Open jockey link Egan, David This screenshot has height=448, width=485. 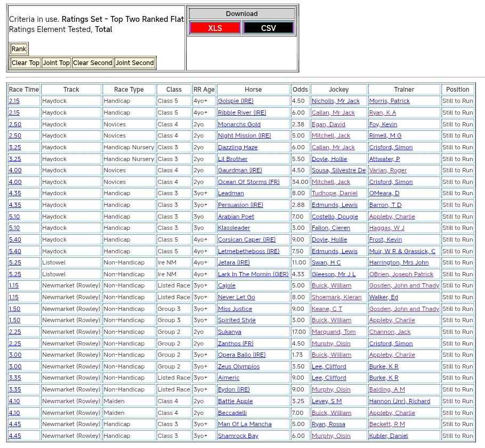(328, 124)
